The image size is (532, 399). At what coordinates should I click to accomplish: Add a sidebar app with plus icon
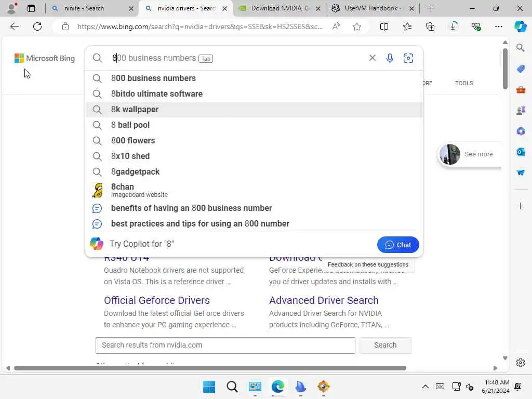point(520,206)
